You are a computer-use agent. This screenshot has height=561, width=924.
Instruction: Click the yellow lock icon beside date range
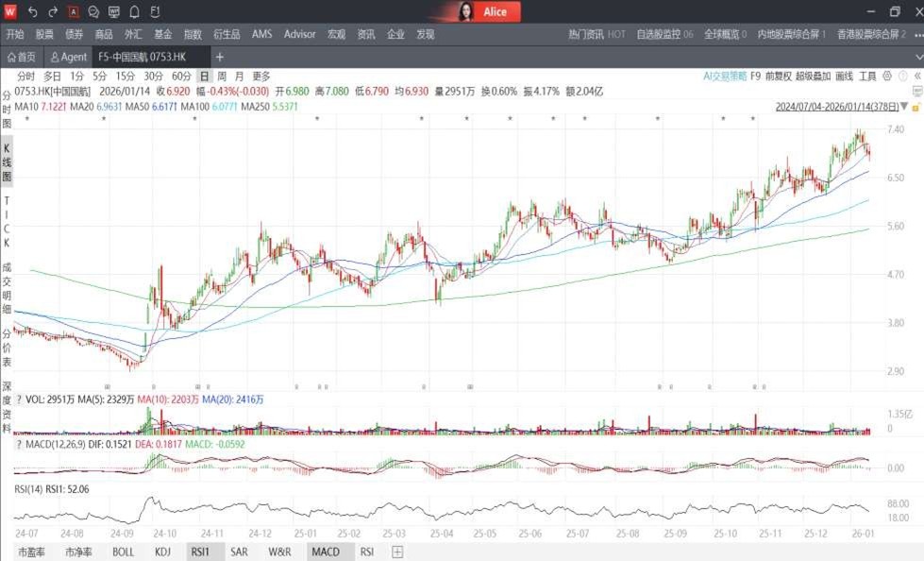coord(915,107)
